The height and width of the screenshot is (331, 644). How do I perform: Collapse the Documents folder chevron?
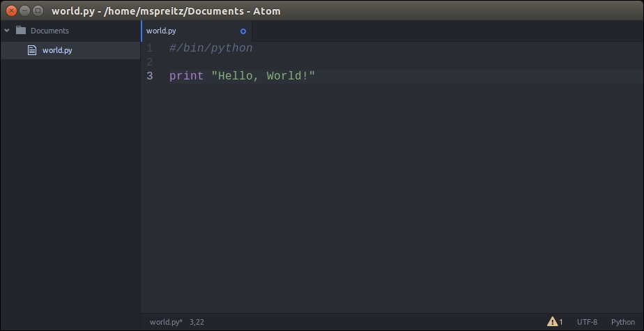7,31
